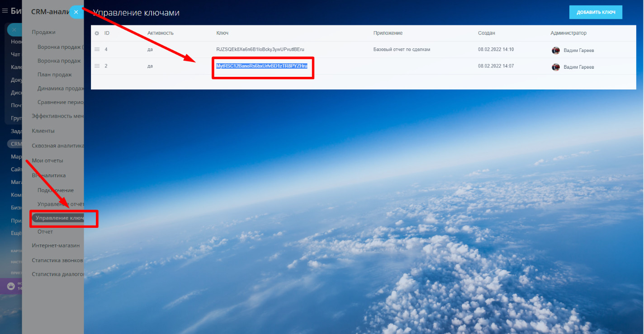644x334 pixels.
Task: Sort by the Активность column header
Action: (x=161, y=33)
